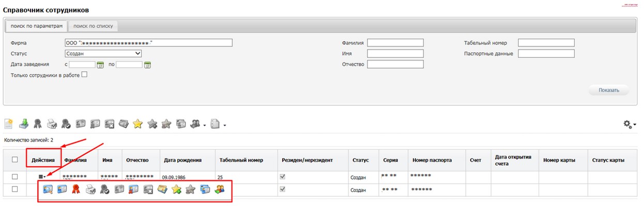644x206 pixels.
Task: Switch to 'поиск по параметрам' tab
Action: [36, 25]
